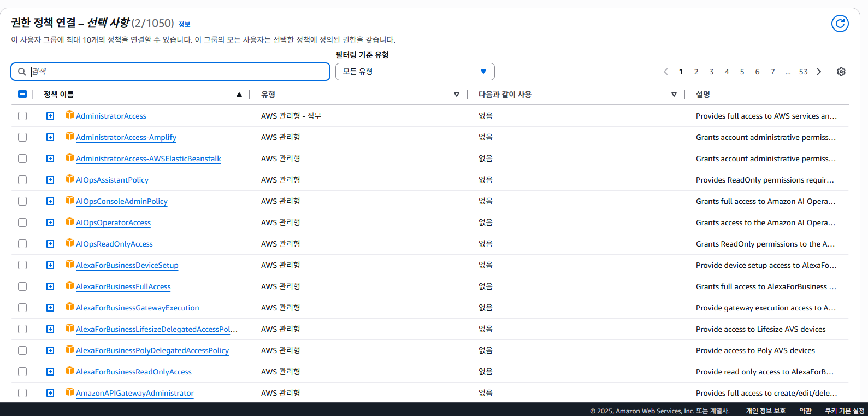Click 개인 정보 보호 footer link
This screenshot has width=868, height=416.
pyautogui.click(x=766, y=411)
